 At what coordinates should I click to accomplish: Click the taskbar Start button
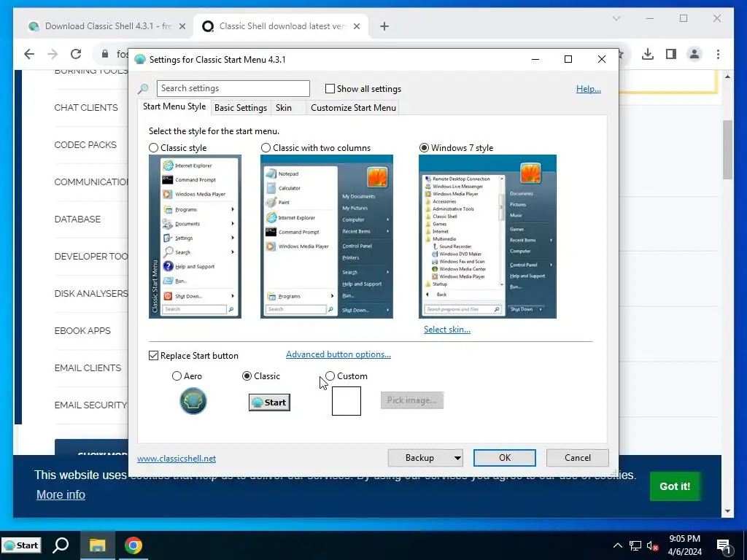21,545
